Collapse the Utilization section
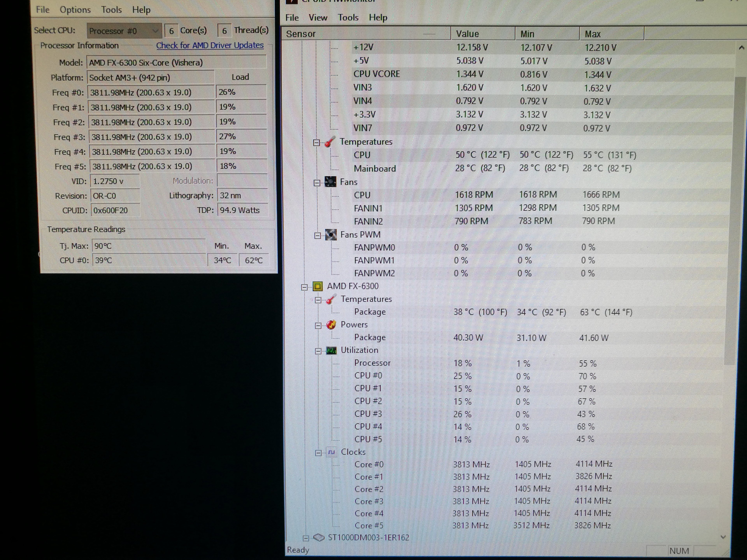This screenshot has width=747, height=560. [x=318, y=351]
